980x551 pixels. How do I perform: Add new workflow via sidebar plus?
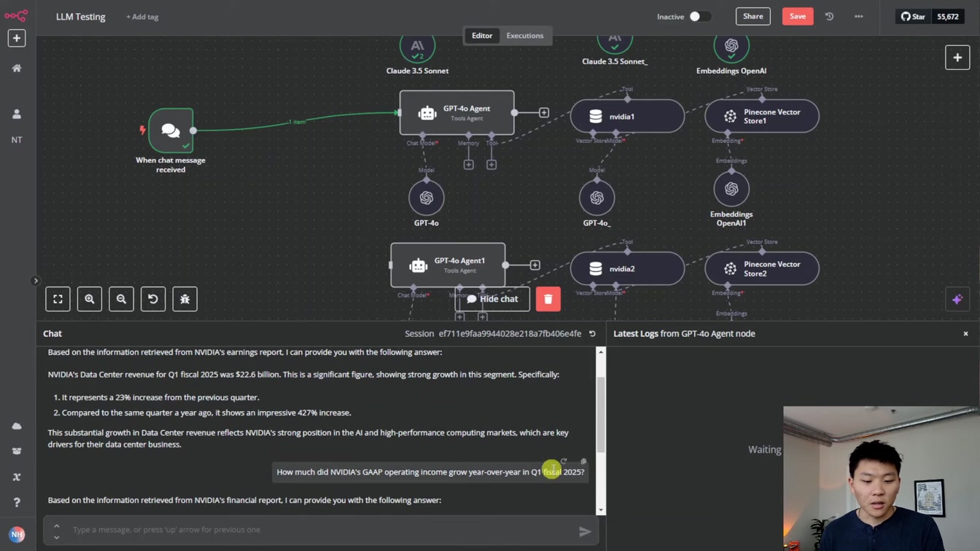click(x=16, y=38)
